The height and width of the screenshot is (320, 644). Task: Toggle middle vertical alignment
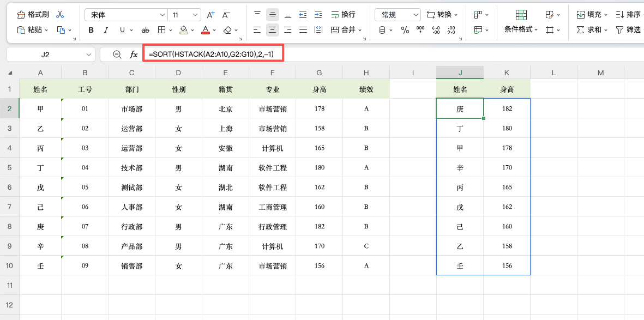coord(272,15)
